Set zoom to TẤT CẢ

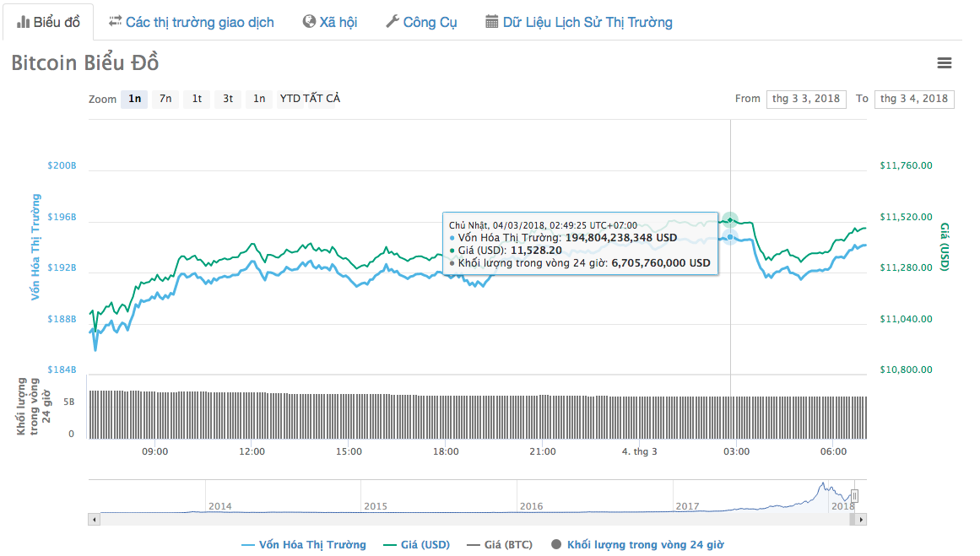(322, 99)
